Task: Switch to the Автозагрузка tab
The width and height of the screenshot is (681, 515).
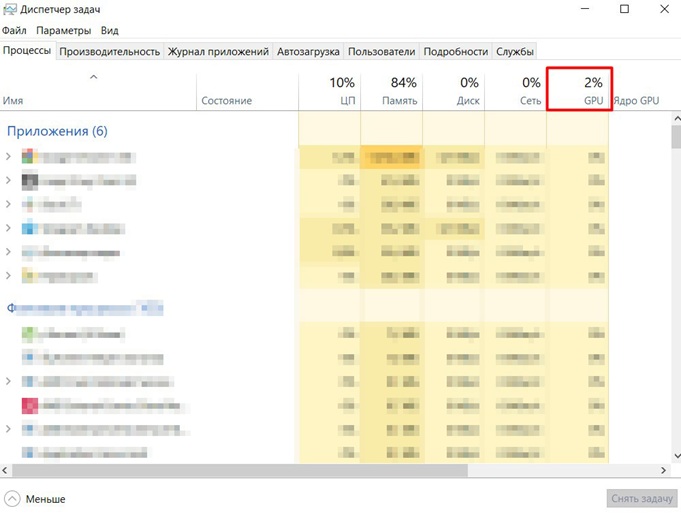Action: coord(308,51)
